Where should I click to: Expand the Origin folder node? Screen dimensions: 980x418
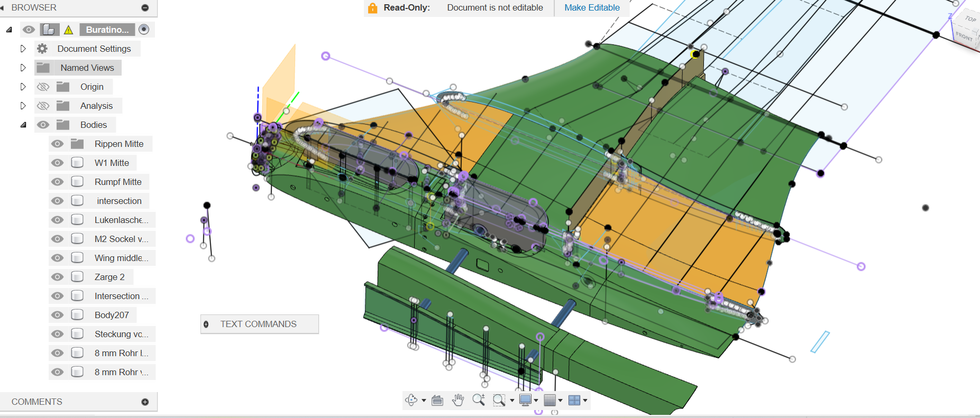pos(23,87)
